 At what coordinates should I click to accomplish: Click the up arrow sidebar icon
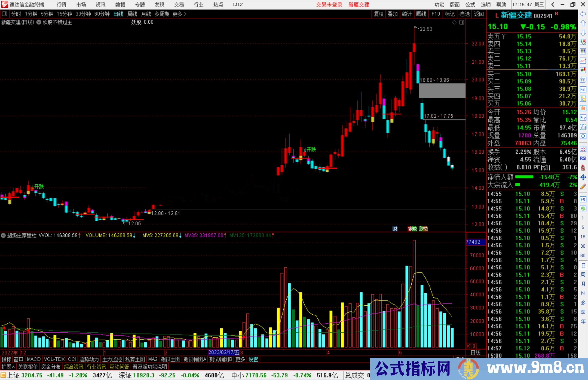click(x=583, y=23)
